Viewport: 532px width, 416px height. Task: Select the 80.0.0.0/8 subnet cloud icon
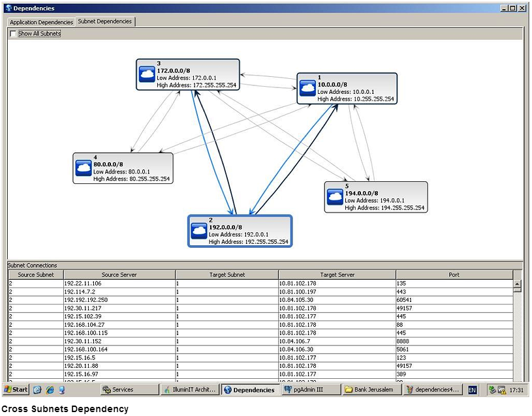(83, 168)
